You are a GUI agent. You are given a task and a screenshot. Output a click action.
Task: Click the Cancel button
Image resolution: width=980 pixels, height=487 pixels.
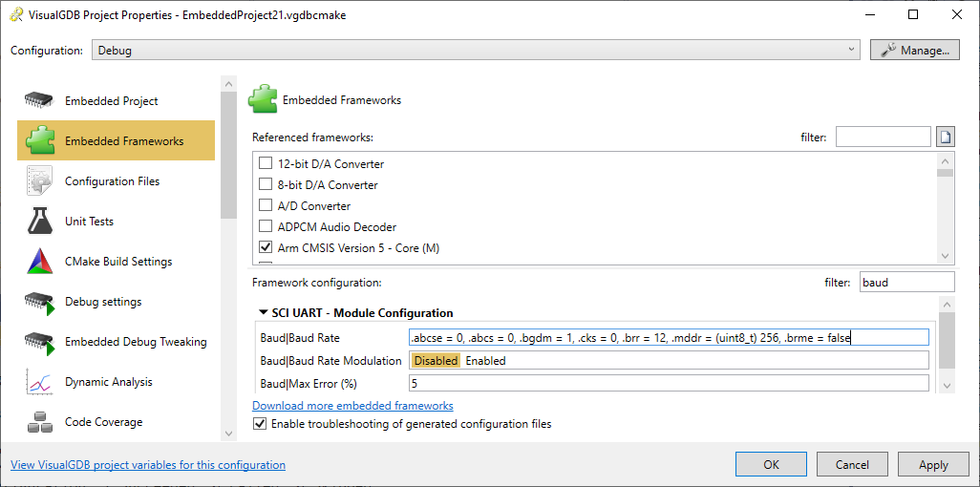tap(852, 464)
